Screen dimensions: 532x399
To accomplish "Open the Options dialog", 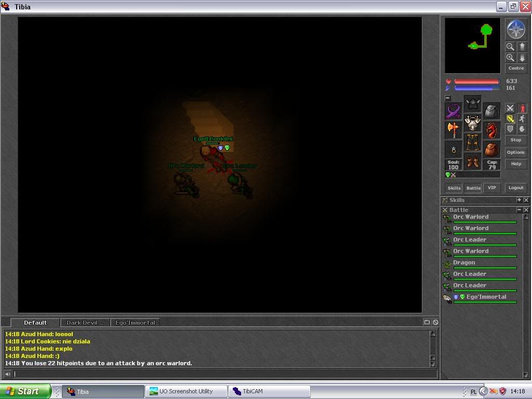I will click(516, 152).
